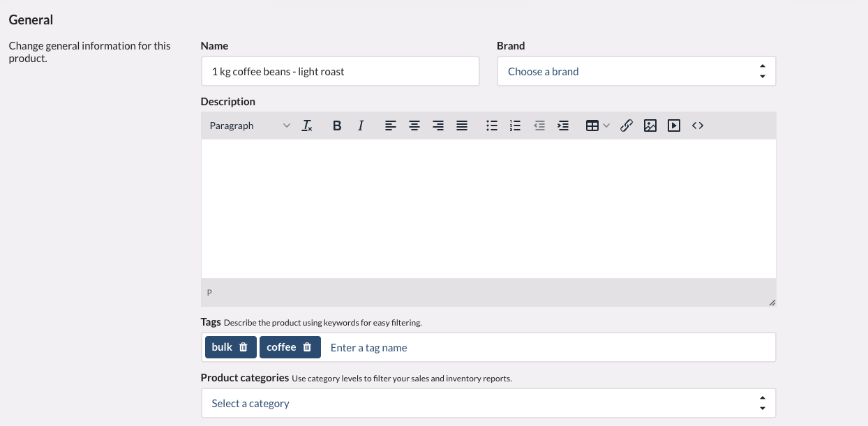Toggle italic text formatting

click(x=361, y=125)
